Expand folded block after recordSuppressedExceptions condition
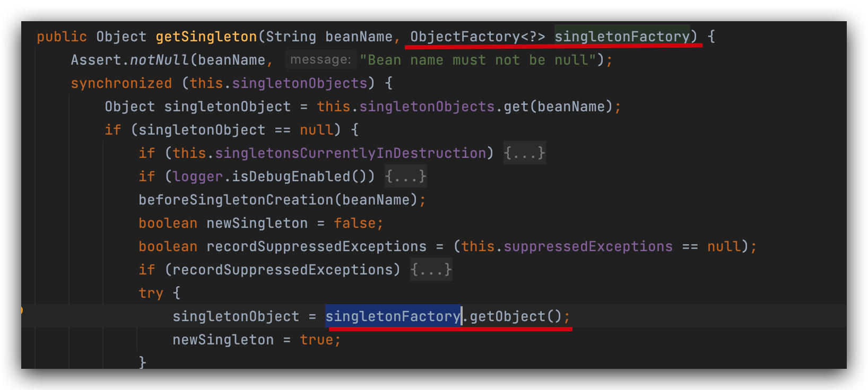Screen dimensions: 868x390 (431, 270)
